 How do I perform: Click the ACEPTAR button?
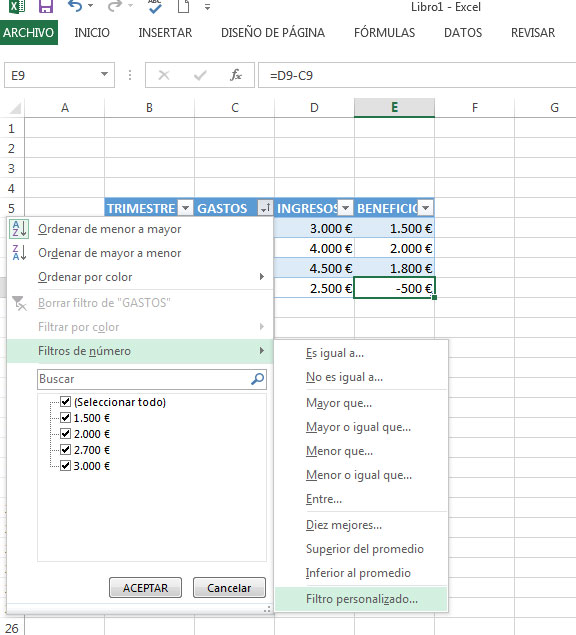pos(145,588)
